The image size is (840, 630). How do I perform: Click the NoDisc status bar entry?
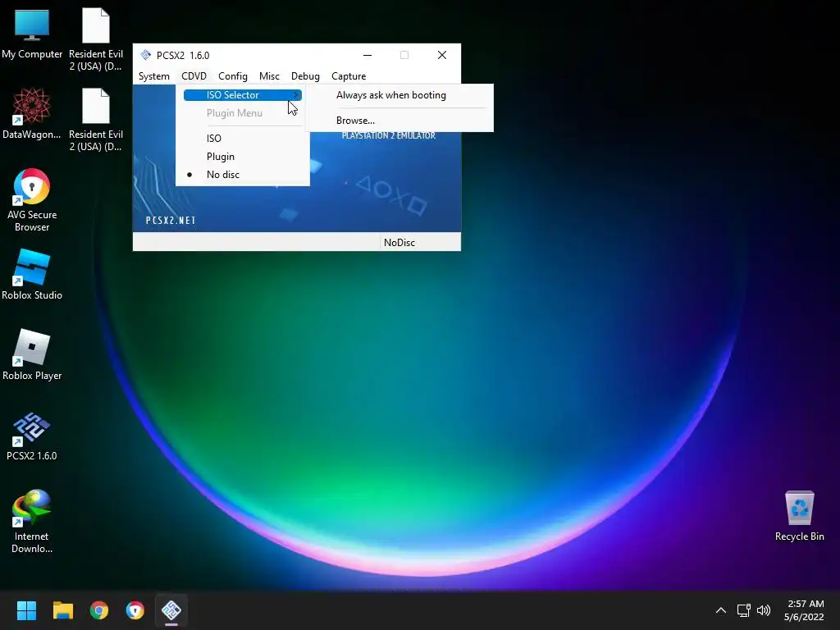[399, 243]
